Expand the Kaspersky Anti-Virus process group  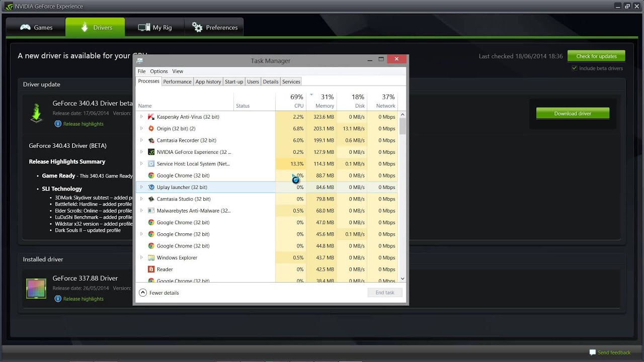tap(141, 117)
